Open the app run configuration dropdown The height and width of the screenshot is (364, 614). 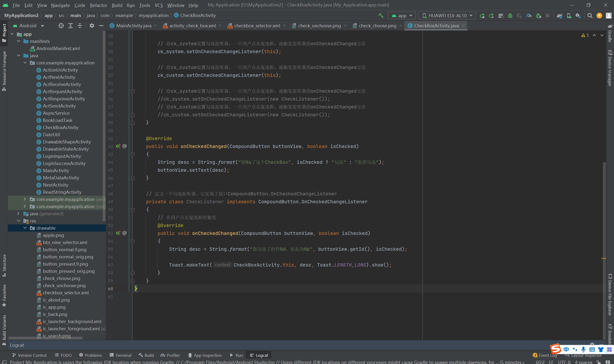(x=402, y=16)
